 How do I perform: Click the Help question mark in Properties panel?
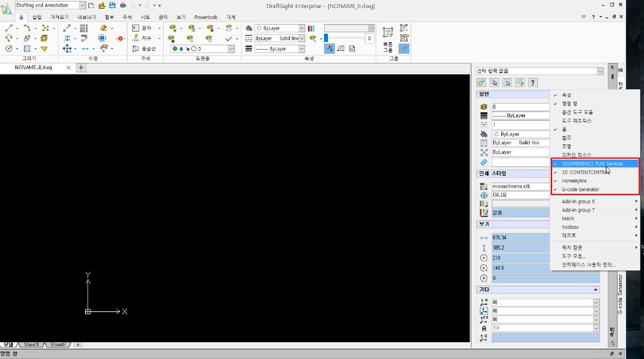(533, 83)
